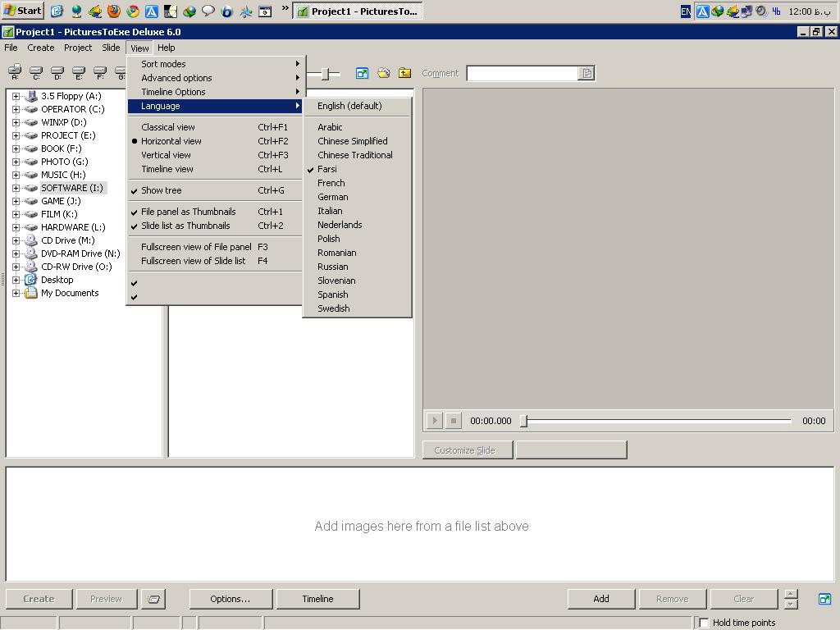Toggle File panel as Thumbnails
The height and width of the screenshot is (630, 840).
(214, 212)
